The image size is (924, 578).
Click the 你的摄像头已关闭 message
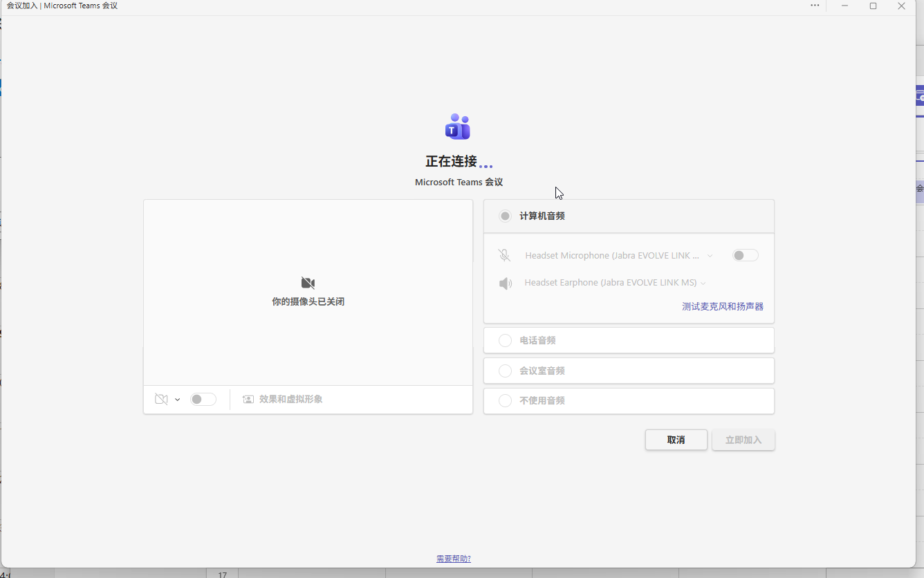(308, 302)
